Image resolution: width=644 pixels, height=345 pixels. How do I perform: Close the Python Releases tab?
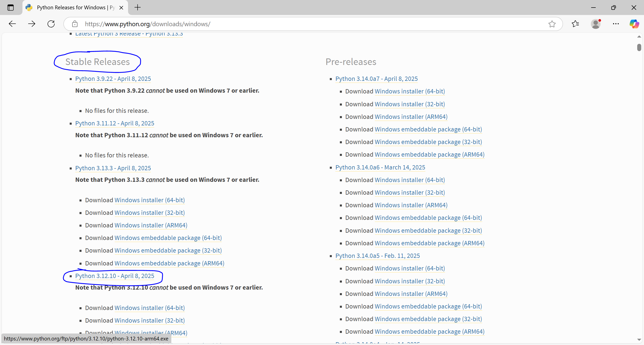pyautogui.click(x=121, y=8)
